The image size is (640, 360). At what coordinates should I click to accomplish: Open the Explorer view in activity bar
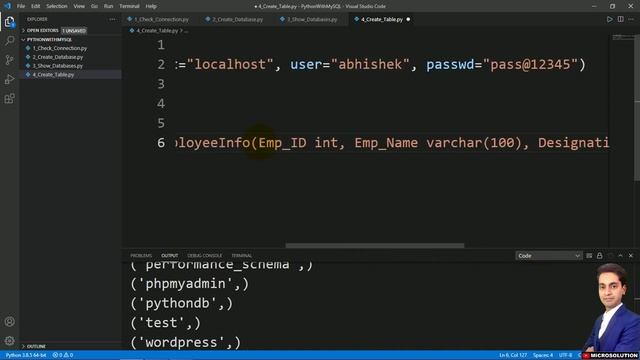click(x=9, y=22)
